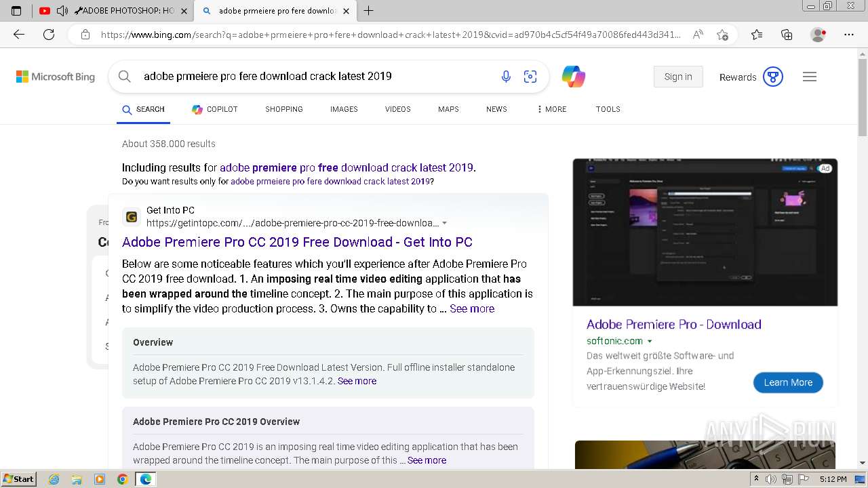
Task: Switch to the IMAGES tab
Action: [344, 109]
